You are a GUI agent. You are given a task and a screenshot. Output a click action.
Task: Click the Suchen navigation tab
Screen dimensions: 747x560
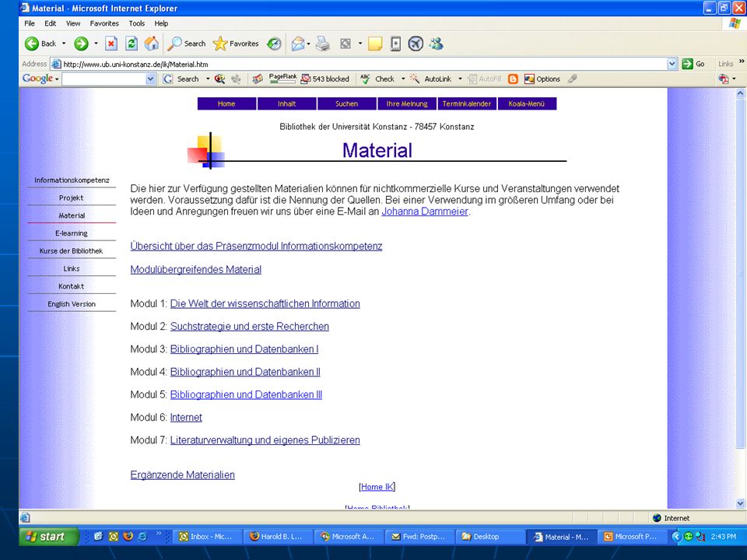[346, 103]
